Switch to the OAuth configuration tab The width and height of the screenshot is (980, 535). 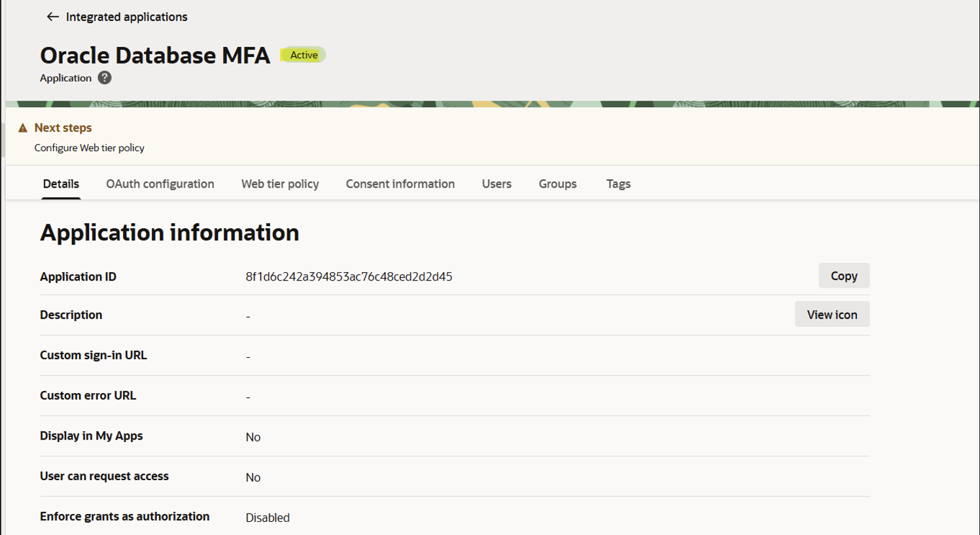click(160, 184)
